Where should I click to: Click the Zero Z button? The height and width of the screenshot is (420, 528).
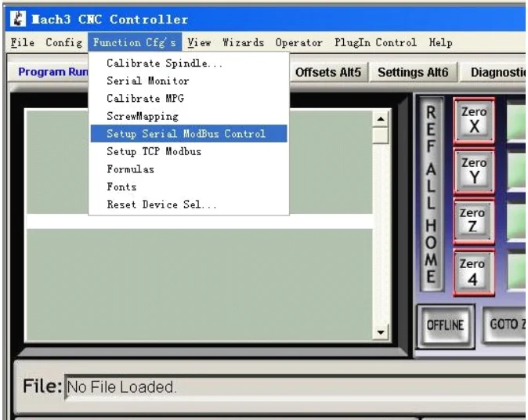pyautogui.click(x=473, y=221)
